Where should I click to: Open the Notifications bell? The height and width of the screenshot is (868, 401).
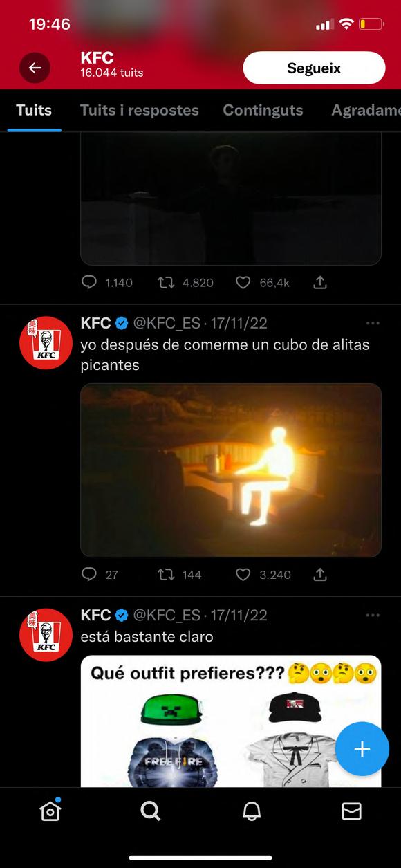click(x=252, y=811)
